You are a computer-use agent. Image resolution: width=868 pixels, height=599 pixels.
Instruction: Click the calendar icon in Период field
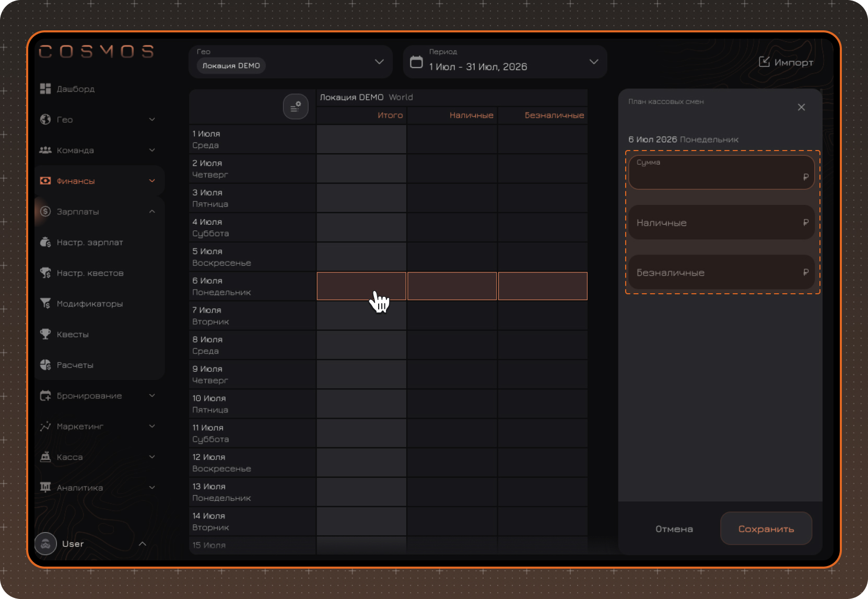pyautogui.click(x=416, y=62)
